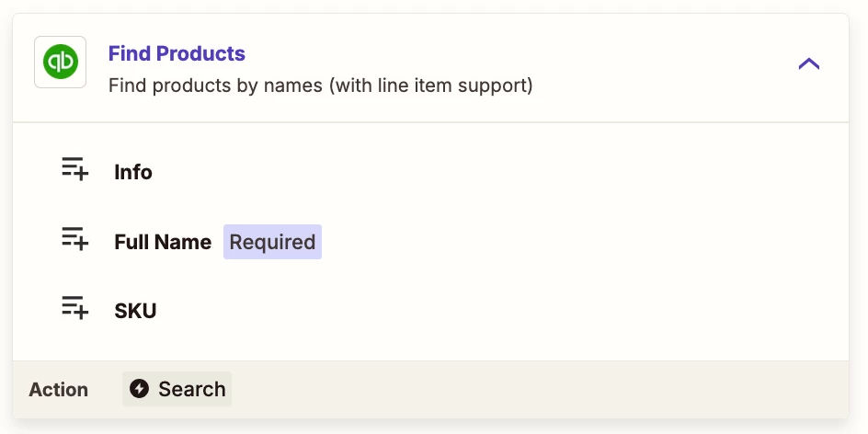Image resolution: width=868 pixels, height=434 pixels.
Task: Select the SKU field label
Action: click(x=135, y=311)
